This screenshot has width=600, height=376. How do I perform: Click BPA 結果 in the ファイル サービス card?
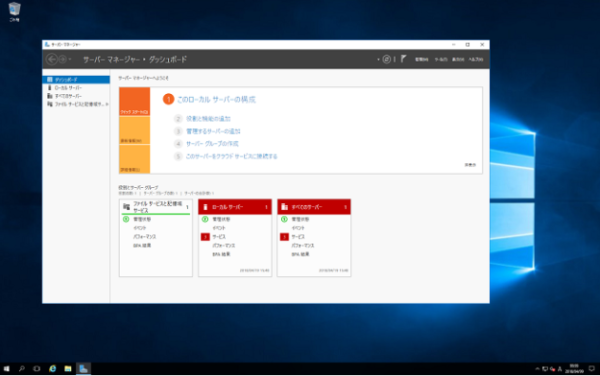[x=142, y=246]
